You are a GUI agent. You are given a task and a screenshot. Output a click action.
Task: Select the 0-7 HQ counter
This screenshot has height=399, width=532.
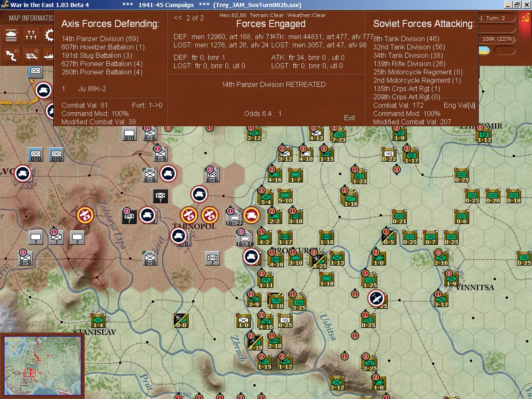coord(431,237)
